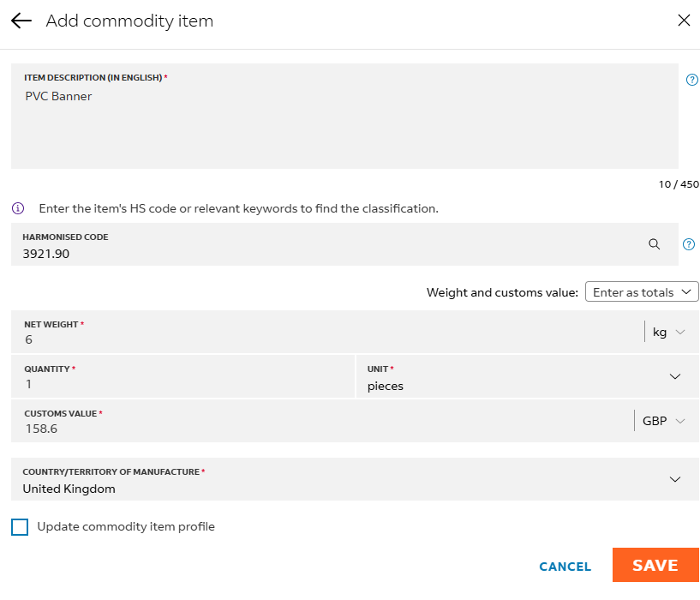
Task: Select the Net Weight input field
Action: [326, 339]
